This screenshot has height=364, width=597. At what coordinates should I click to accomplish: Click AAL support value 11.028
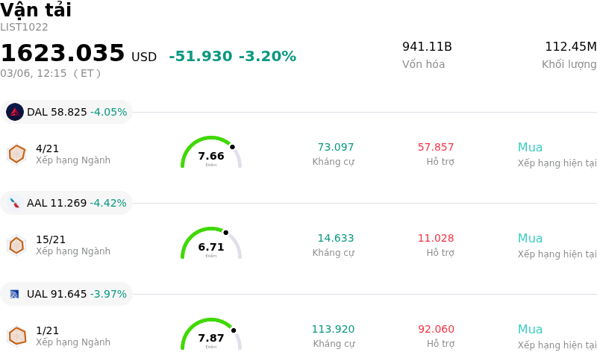click(x=436, y=239)
